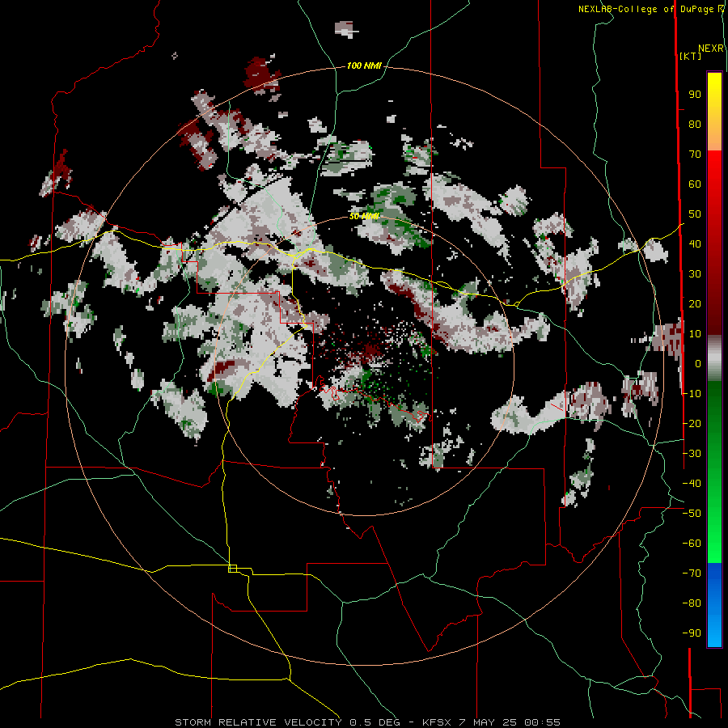Click the 90 value on velocity scale
Image resolution: width=728 pixels, height=728 pixels.
click(695, 95)
